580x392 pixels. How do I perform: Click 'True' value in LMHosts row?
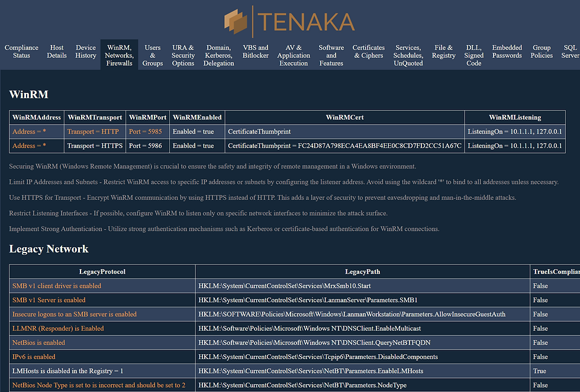pyautogui.click(x=539, y=371)
